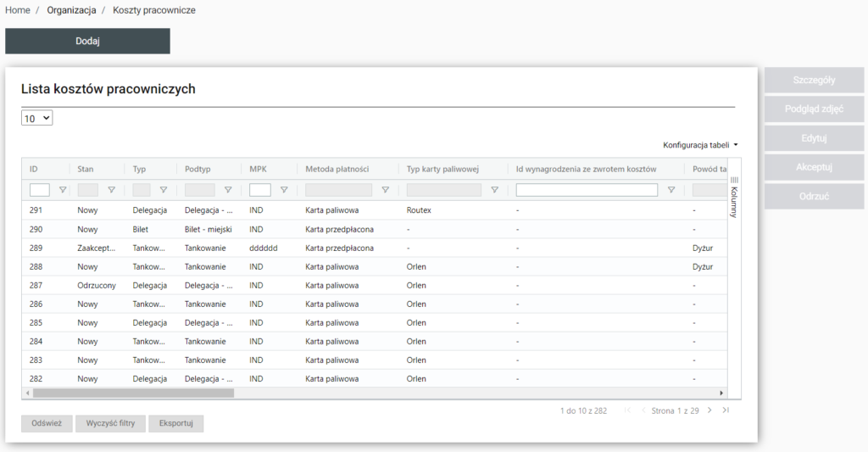The image size is (868, 452).
Task: Open filter icon for Metoda płatności column
Action: tap(385, 190)
